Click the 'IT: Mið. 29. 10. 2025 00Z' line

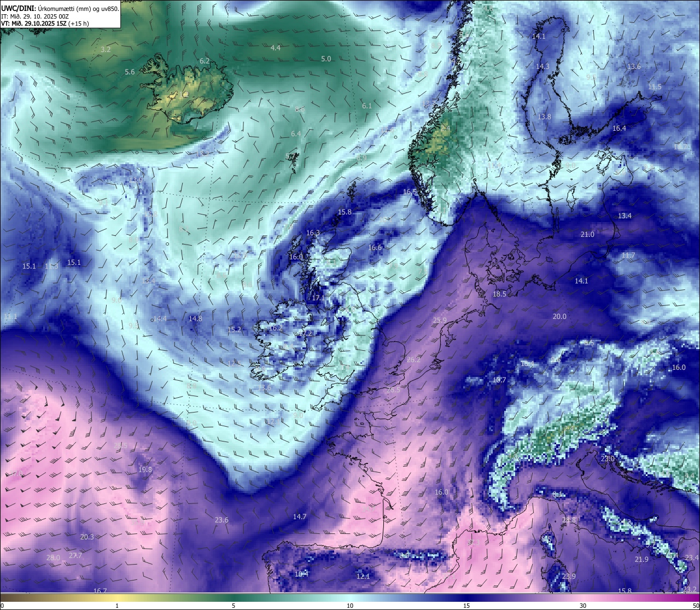coord(35,16)
